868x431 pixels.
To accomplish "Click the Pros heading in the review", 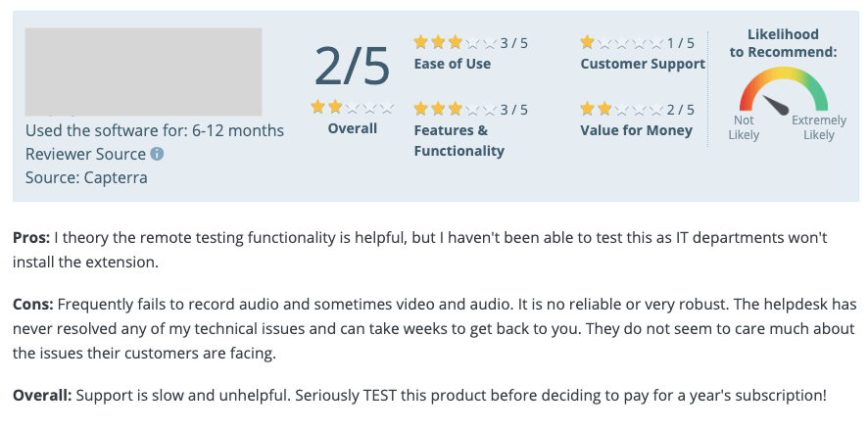I will [31, 238].
